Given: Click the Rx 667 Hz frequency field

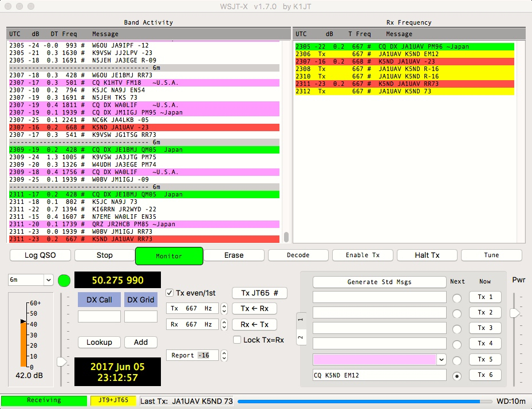Looking at the screenshot, I should 192,324.
